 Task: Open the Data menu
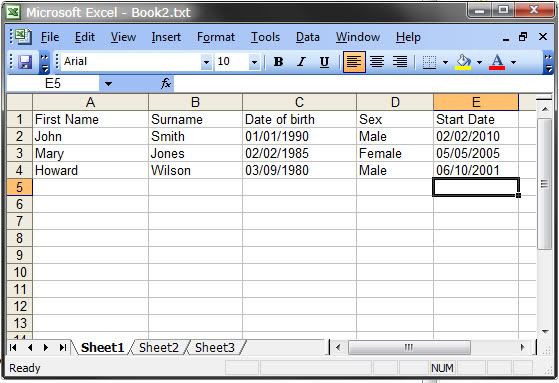pyautogui.click(x=308, y=37)
